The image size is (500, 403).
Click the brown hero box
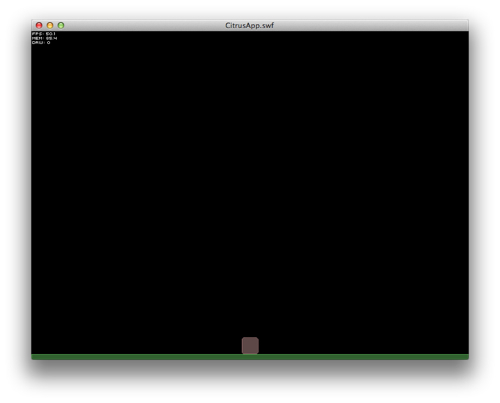(x=250, y=345)
